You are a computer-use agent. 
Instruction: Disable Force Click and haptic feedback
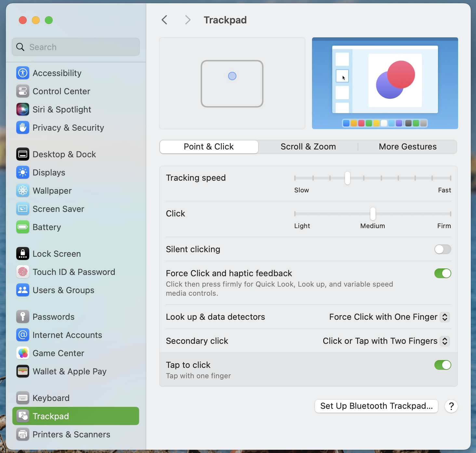coord(443,273)
